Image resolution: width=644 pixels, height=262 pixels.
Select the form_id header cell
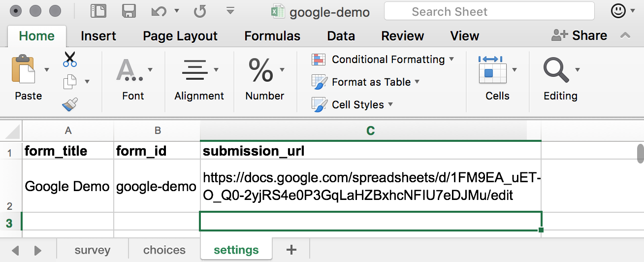click(x=158, y=151)
